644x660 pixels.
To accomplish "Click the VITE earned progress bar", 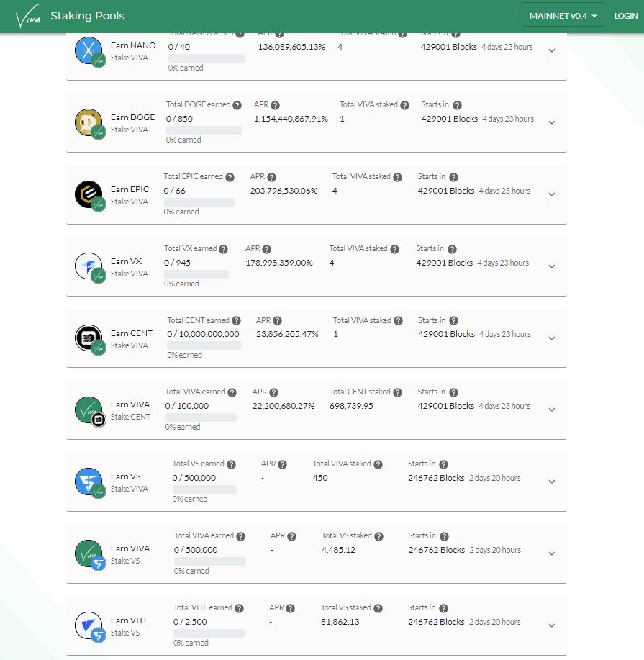I will click(x=209, y=633).
